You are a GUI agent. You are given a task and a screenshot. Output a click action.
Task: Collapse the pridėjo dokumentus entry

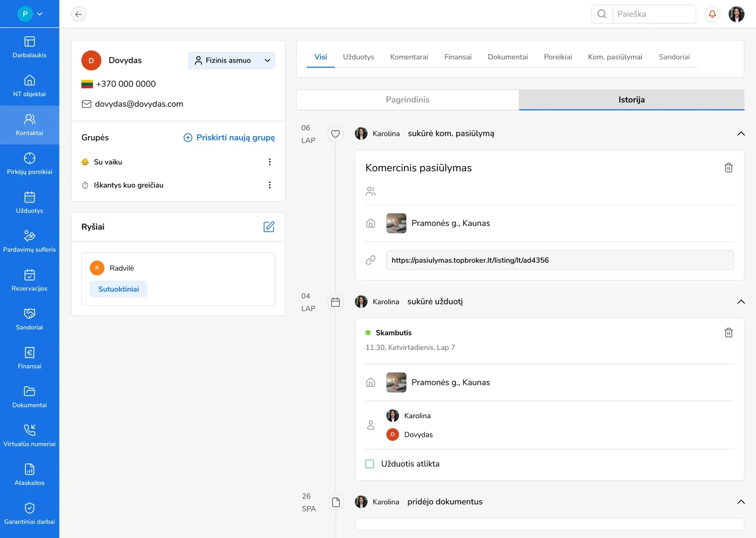click(x=741, y=502)
